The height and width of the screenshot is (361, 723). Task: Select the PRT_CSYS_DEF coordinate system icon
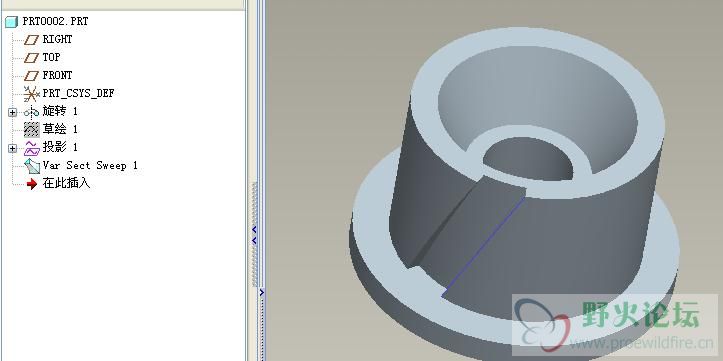click(31, 94)
